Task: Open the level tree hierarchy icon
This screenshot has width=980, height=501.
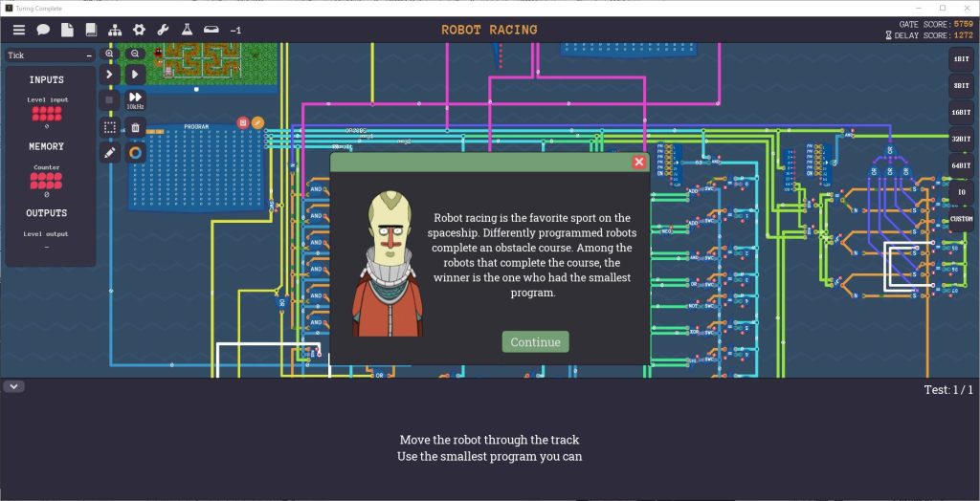Action: click(115, 30)
